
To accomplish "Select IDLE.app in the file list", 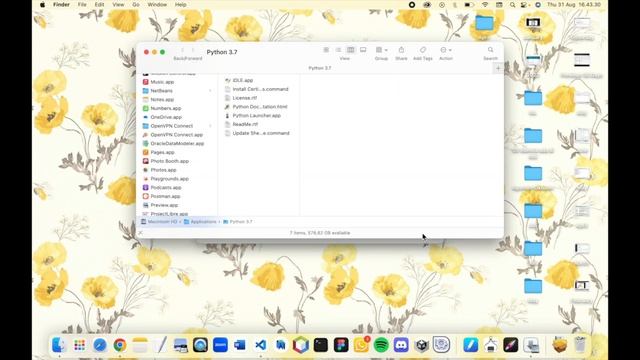I will (242, 80).
